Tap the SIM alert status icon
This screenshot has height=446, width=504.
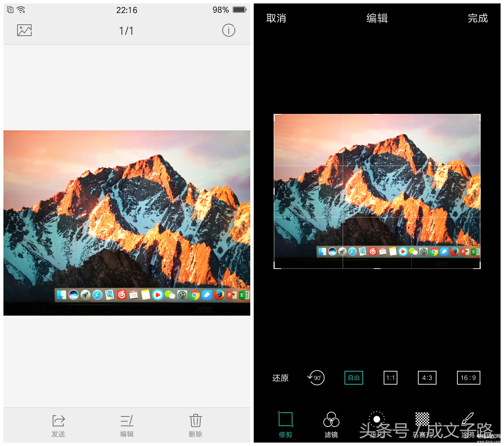click(11, 10)
